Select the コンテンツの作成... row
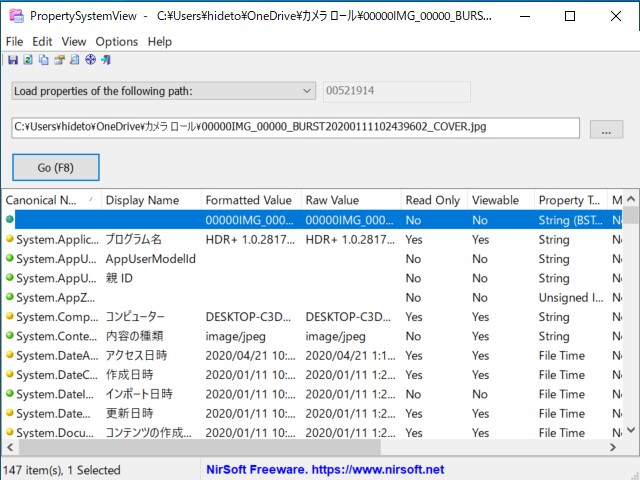Image resolution: width=640 pixels, height=480 pixels. [313, 432]
